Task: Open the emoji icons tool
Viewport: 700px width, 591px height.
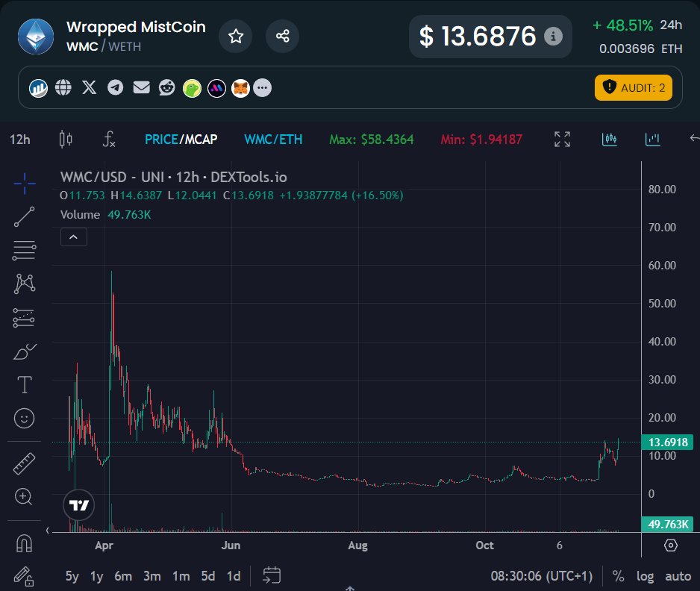Action: pos(24,419)
